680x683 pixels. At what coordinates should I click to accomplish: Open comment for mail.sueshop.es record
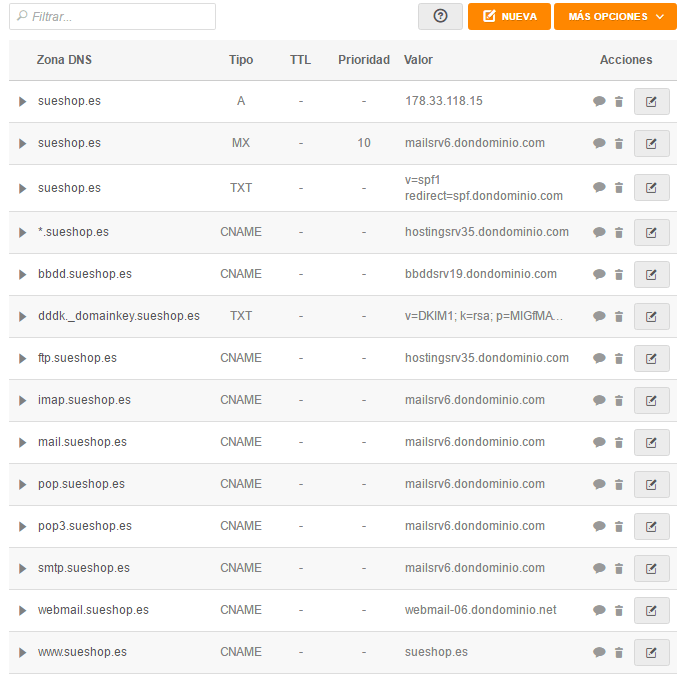click(599, 442)
